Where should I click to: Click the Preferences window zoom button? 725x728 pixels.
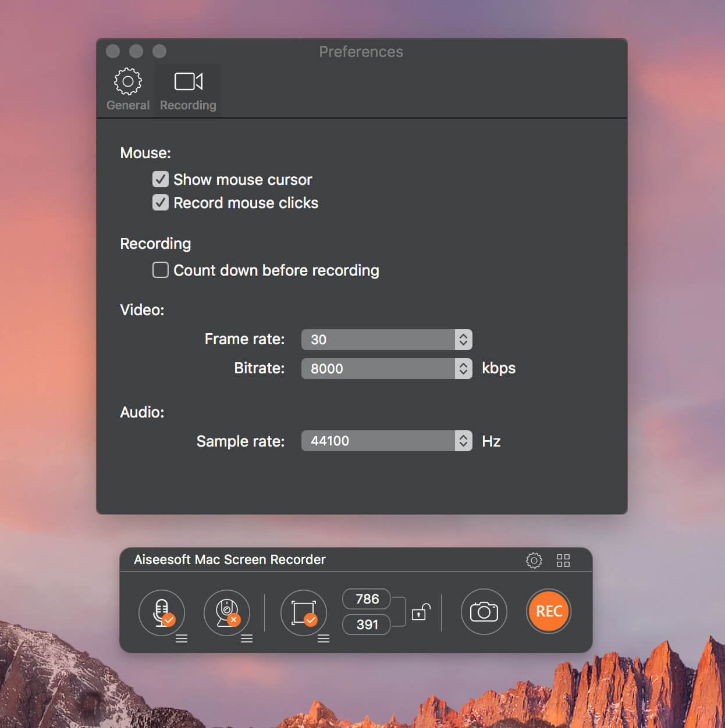tap(159, 51)
